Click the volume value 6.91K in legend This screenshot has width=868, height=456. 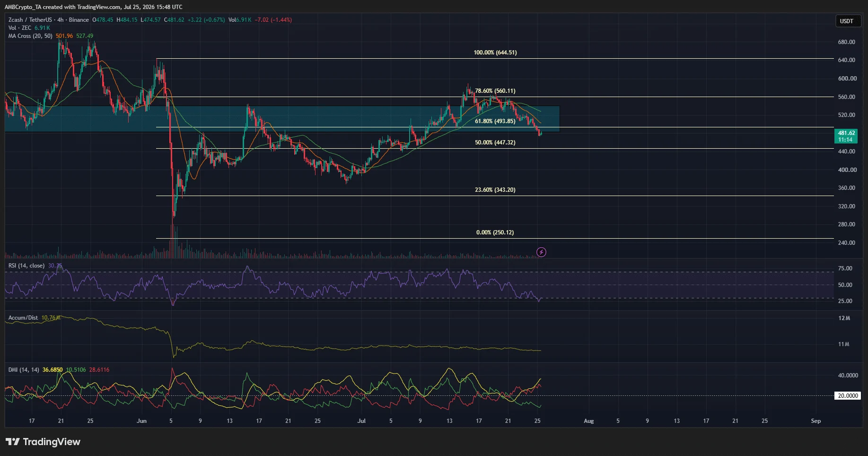42,28
